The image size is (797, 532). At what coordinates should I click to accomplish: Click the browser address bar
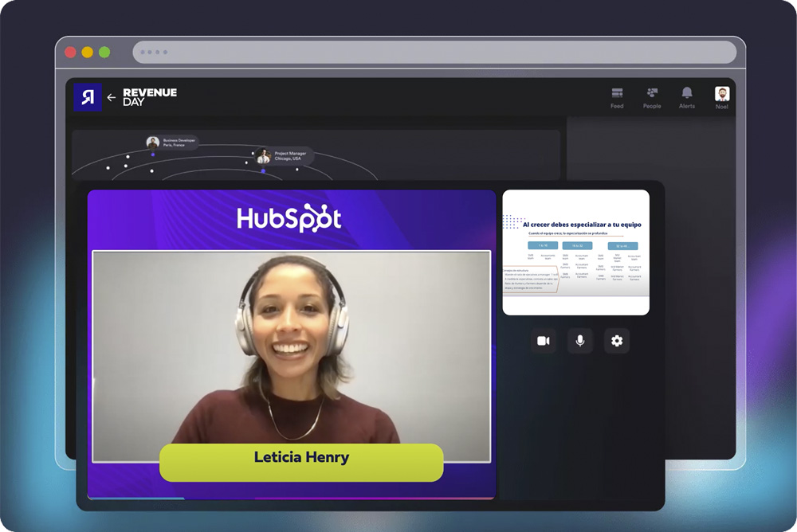[x=434, y=53]
